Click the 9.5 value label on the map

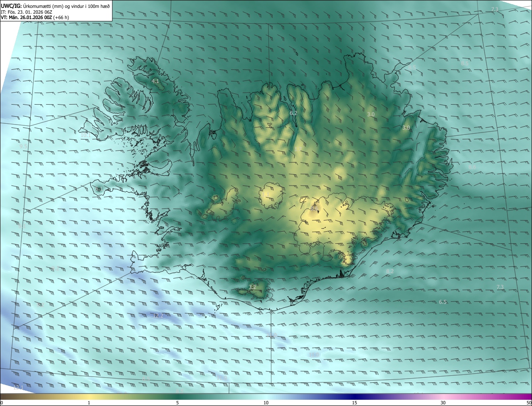pos(23,147)
